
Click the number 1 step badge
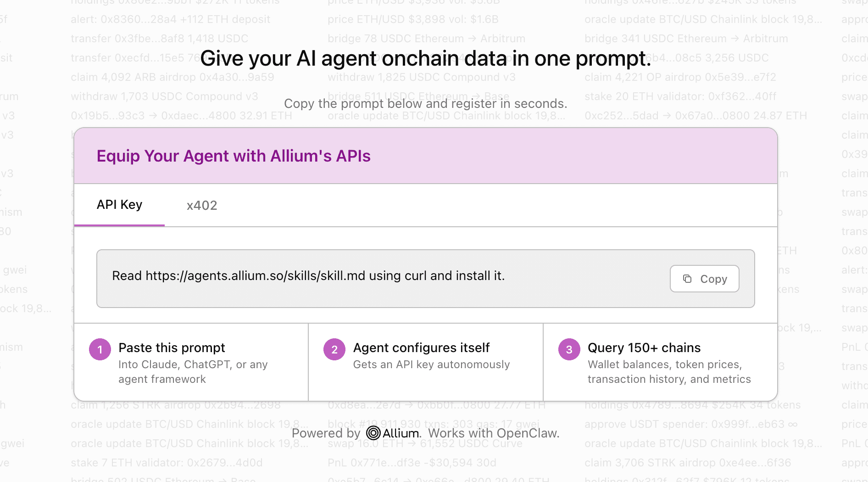point(100,350)
